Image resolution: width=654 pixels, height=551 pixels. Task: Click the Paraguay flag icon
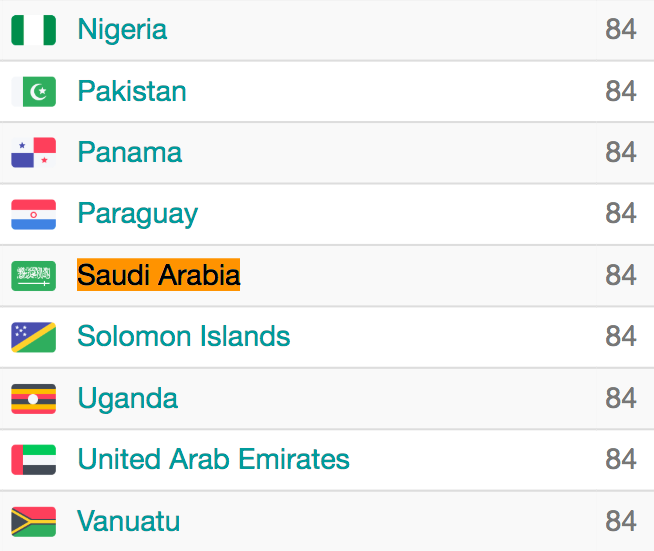(x=33, y=214)
